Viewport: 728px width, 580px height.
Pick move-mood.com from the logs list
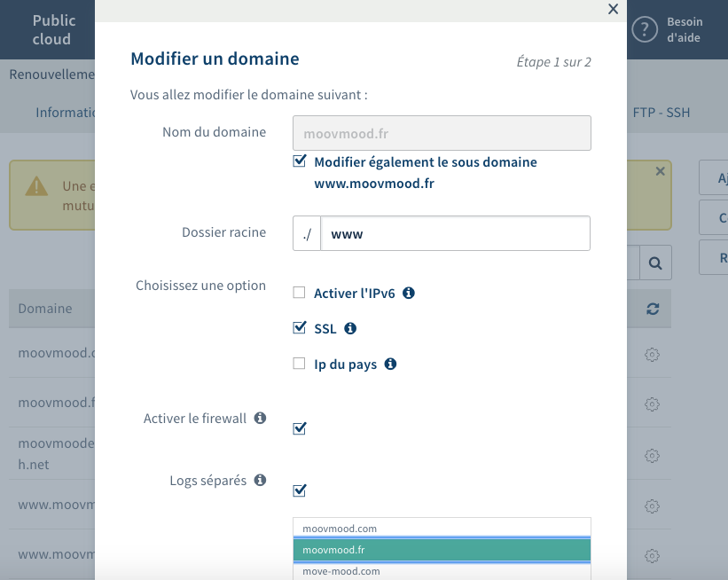442,571
